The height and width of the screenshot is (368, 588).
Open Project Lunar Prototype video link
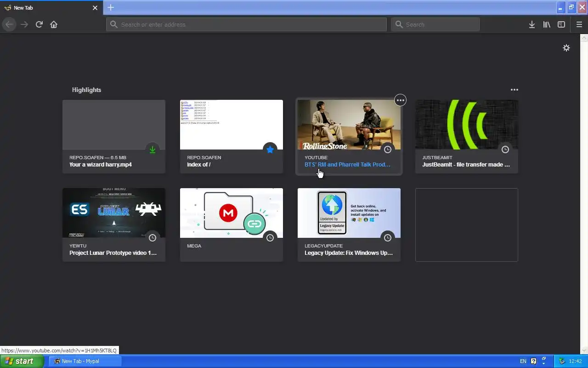(113, 253)
